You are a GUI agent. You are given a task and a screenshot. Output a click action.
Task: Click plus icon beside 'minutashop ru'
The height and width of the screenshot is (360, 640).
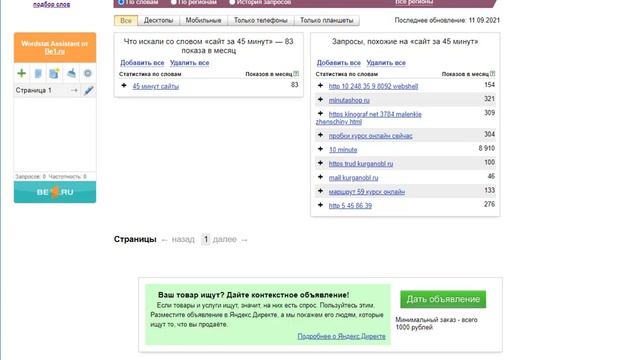click(x=320, y=99)
